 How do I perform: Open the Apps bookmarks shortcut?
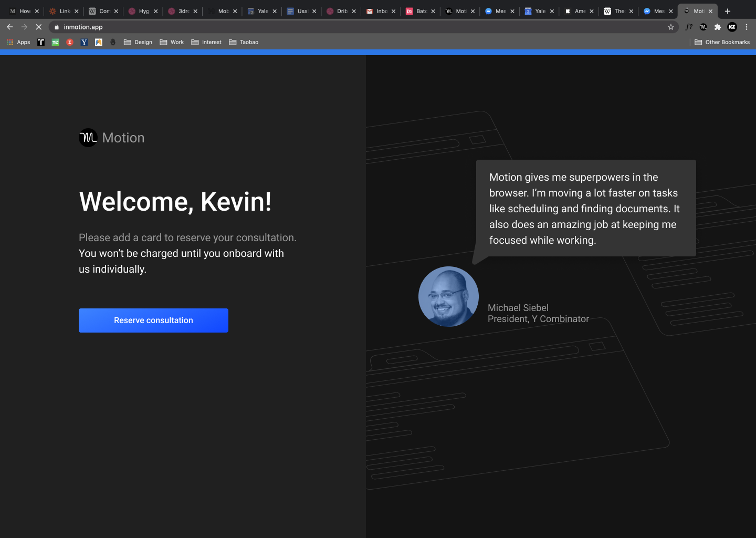[18, 42]
